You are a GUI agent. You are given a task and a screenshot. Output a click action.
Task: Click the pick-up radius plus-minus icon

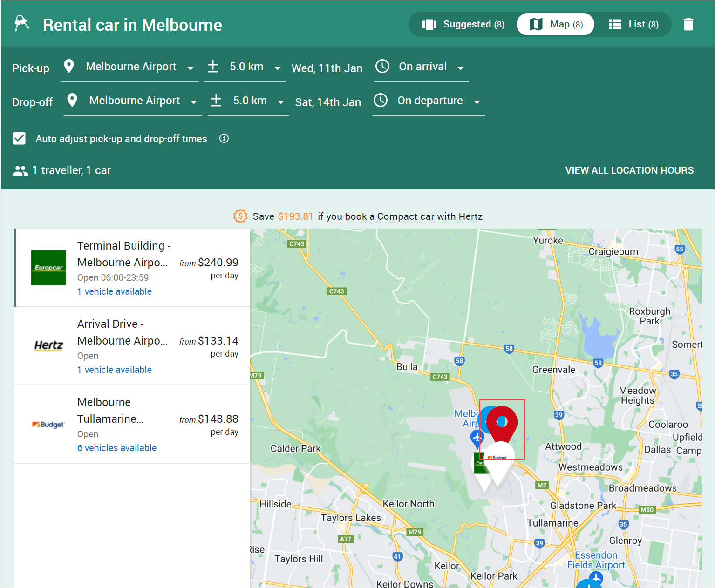[x=213, y=67]
